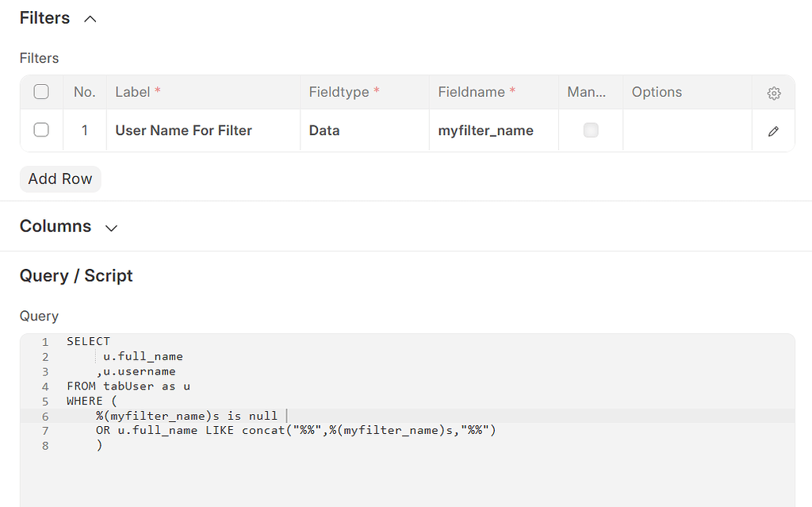This screenshot has height=507, width=812.
Task: Click the downward chevron beside Columns
Action: tap(111, 227)
